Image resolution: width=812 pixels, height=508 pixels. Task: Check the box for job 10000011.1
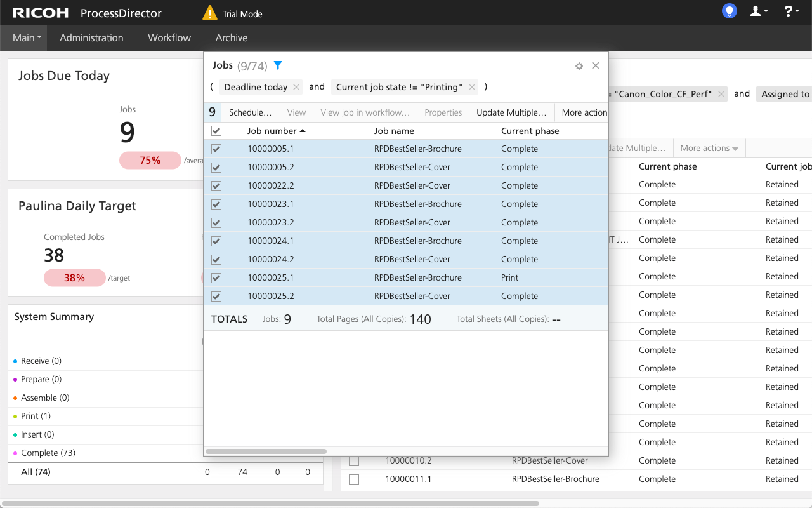click(x=354, y=479)
